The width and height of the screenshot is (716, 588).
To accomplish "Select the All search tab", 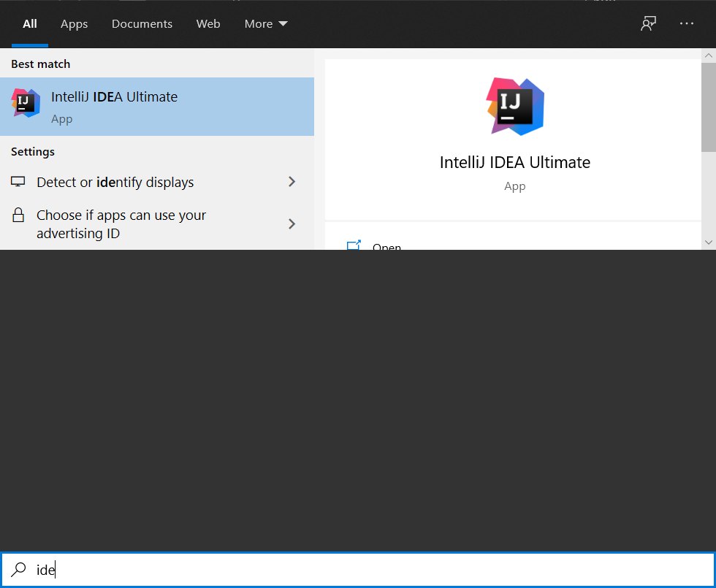I will pos(30,23).
